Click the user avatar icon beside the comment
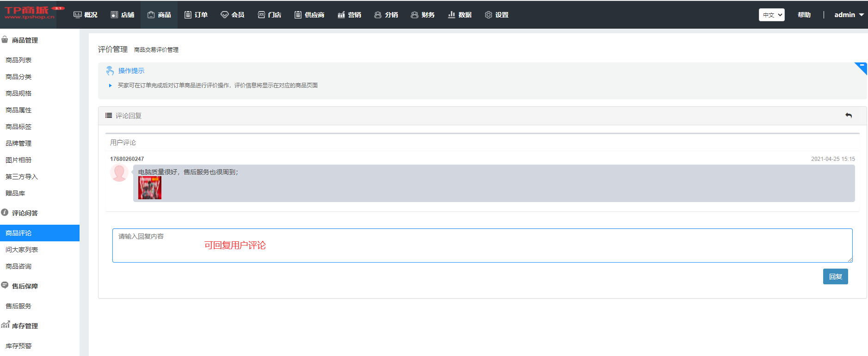The width and height of the screenshot is (868, 356). [x=119, y=173]
